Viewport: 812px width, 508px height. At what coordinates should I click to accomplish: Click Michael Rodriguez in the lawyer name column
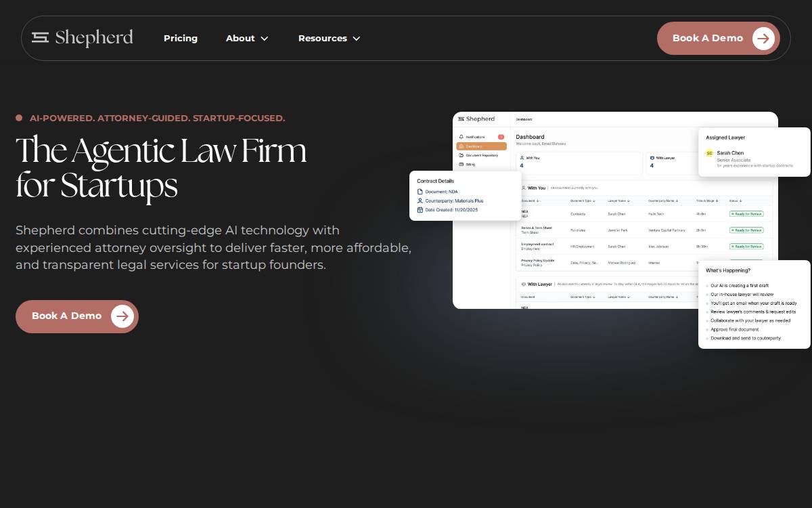623,263
